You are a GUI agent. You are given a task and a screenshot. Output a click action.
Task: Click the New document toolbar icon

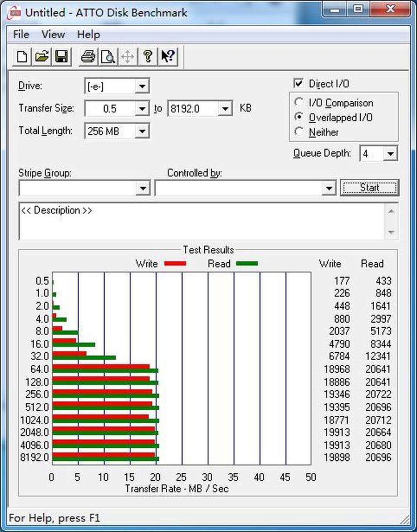[x=22, y=56]
